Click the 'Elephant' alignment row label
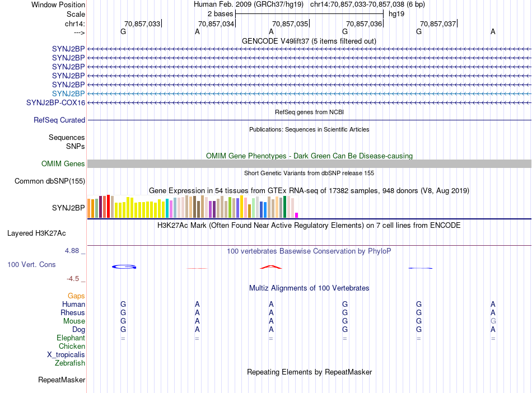The image size is (532, 393). [71, 338]
